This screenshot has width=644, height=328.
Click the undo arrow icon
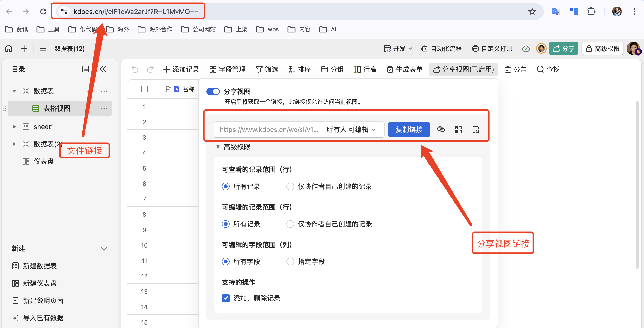coord(135,69)
